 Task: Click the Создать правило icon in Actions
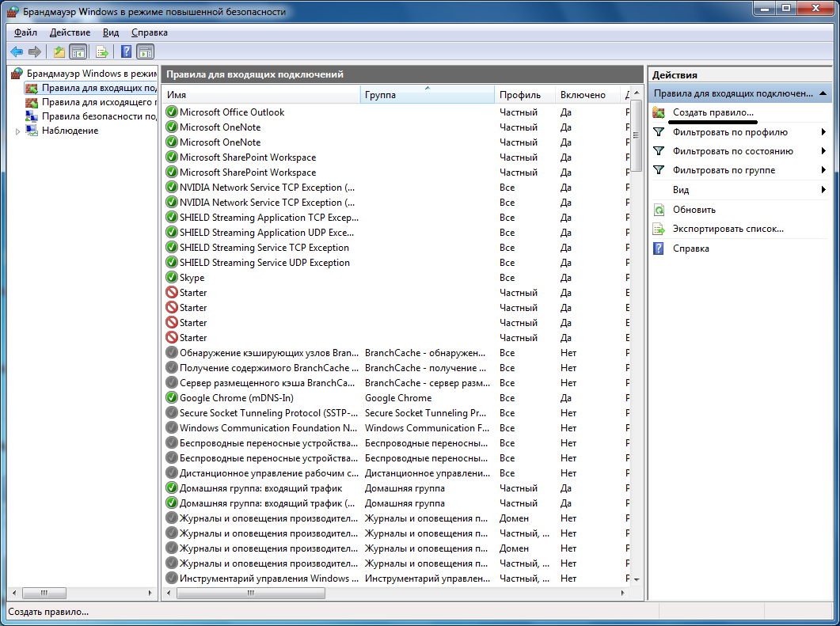click(659, 112)
